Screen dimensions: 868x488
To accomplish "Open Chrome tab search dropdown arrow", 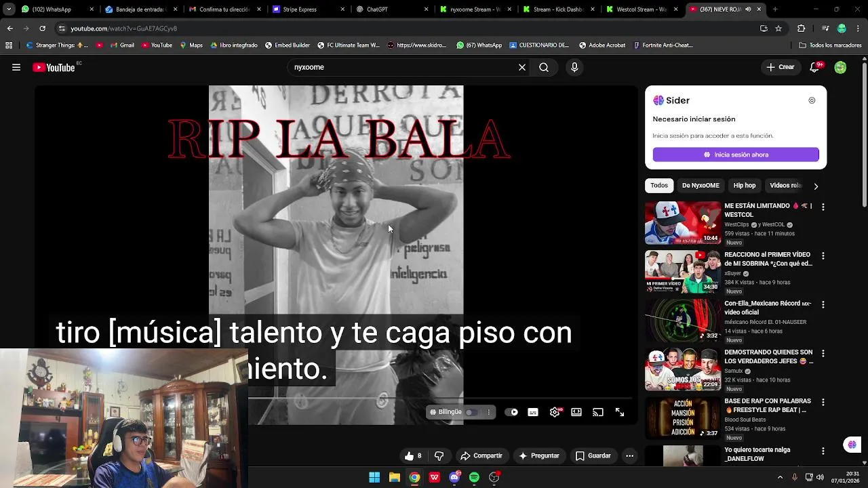I will coord(9,9).
